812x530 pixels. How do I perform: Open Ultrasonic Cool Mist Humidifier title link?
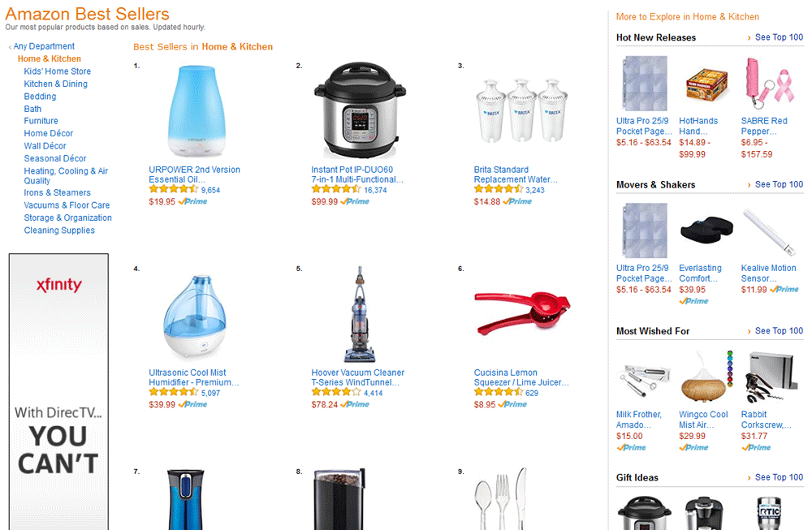pos(194,377)
